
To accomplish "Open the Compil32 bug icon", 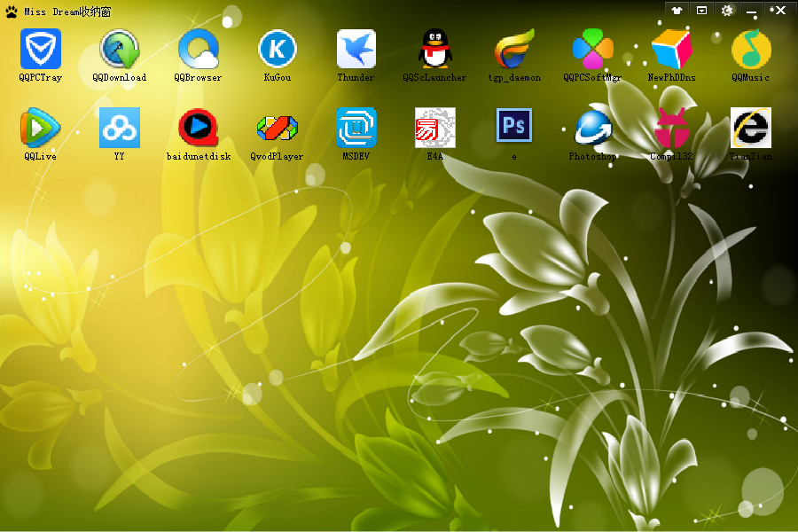I will [x=672, y=128].
